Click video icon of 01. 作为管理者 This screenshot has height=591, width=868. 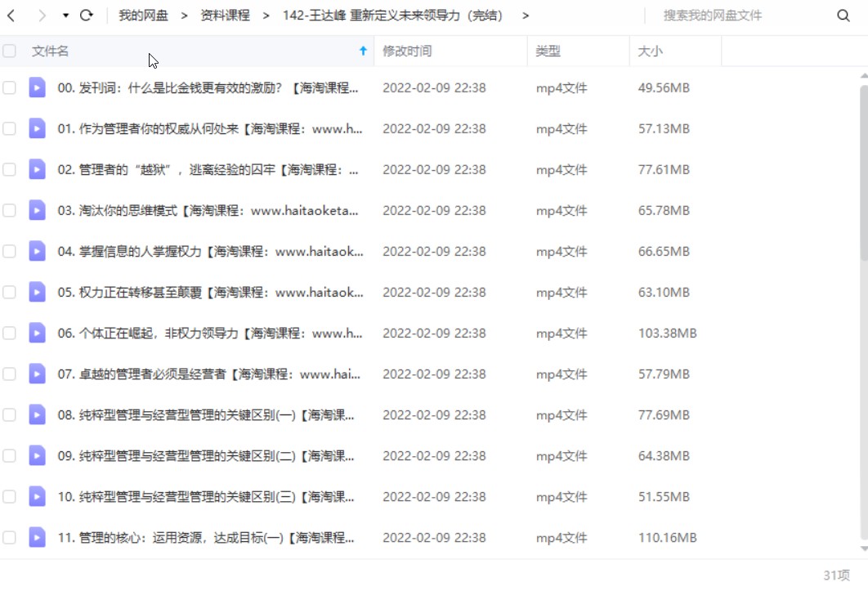click(37, 128)
